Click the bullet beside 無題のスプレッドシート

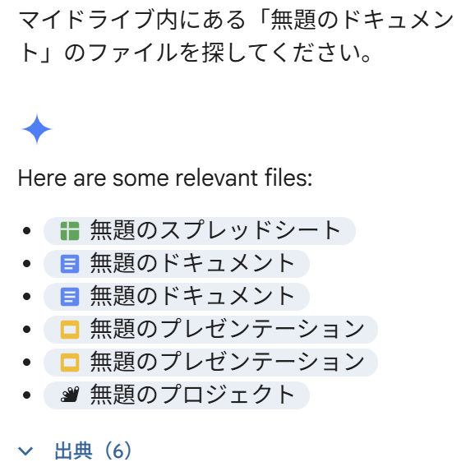27,231
